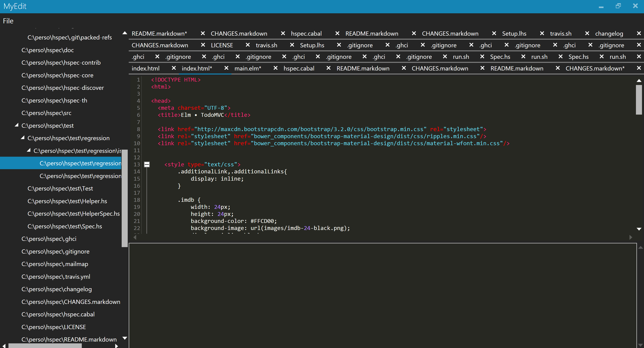This screenshot has height=348, width=644.
Task: Click the code editor scroll-up arrow
Action: click(639, 81)
